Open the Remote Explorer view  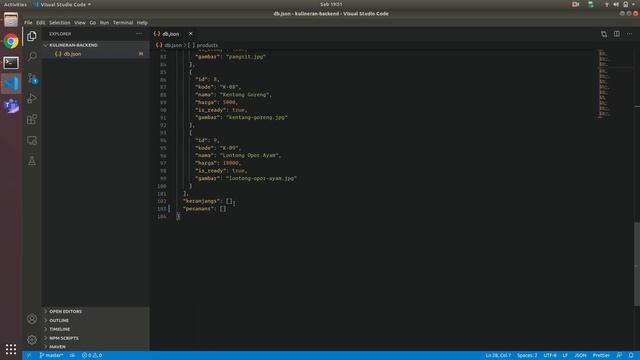click(x=32, y=140)
